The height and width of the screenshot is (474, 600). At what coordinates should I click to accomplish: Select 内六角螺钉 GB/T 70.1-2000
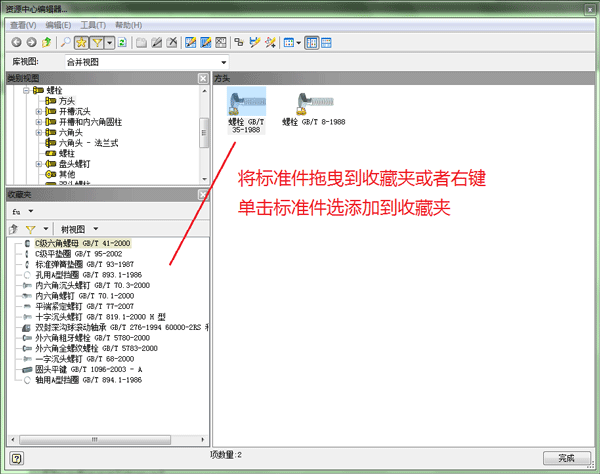click(85, 296)
